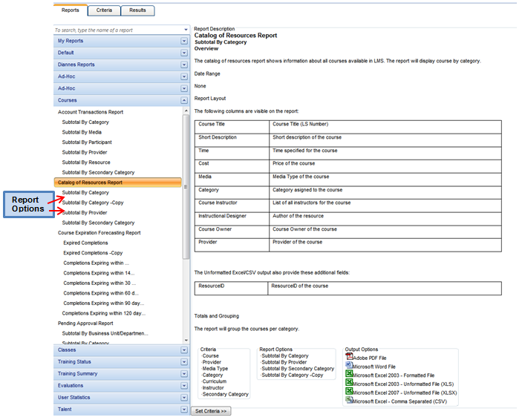This screenshot has width=525, height=420.
Task: Choose Microsoft Word File output icon
Action: pyautogui.click(x=349, y=366)
